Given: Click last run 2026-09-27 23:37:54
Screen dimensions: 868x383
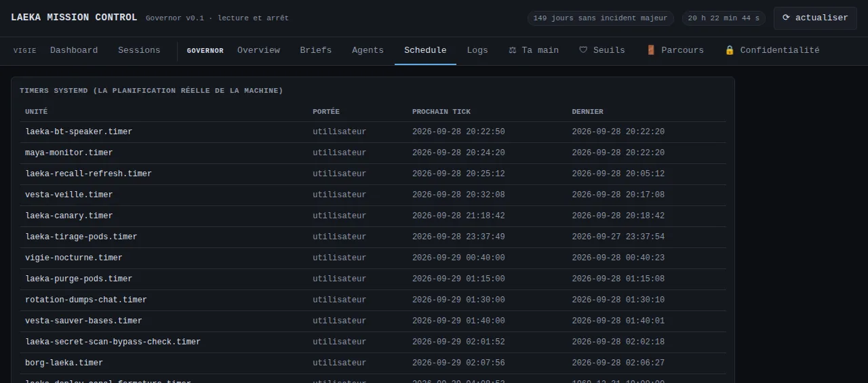Looking at the screenshot, I should (x=618, y=237).
